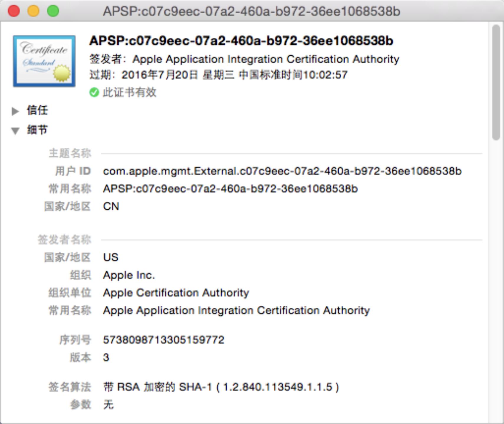Screen dimensions: 504x424
Task: Click the 细节 section label
Action: coord(37,130)
